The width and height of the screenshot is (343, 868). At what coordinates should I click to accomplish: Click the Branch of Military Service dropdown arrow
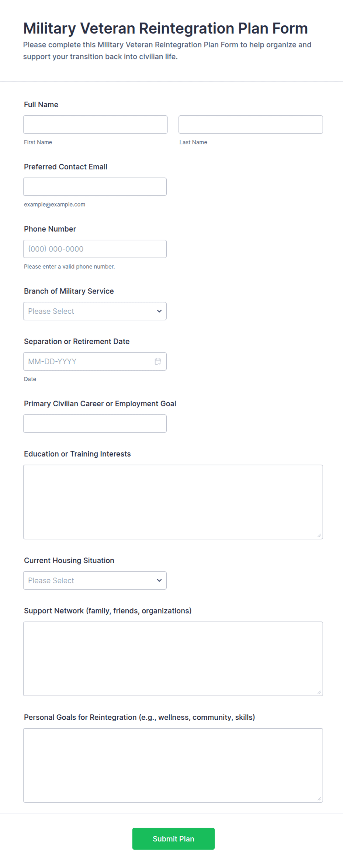pyautogui.click(x=159, y=311)
